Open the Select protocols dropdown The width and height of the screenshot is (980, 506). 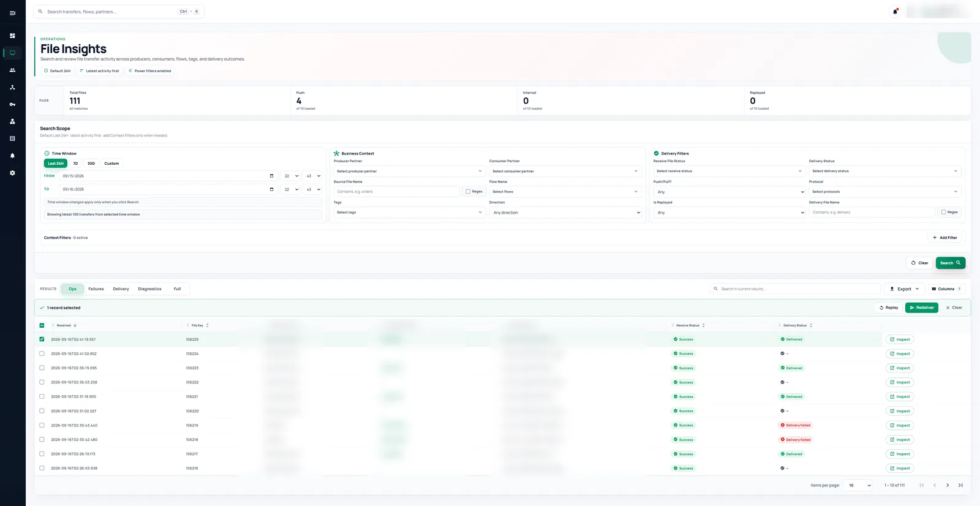(x=885, y=192)
